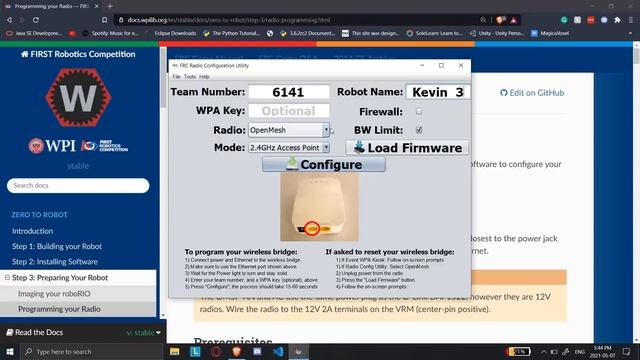Image resolution: width=640 pixels, height=360 pixels.
Task: Open the Discord taskbar icon
Action: (x=257, y=351)
